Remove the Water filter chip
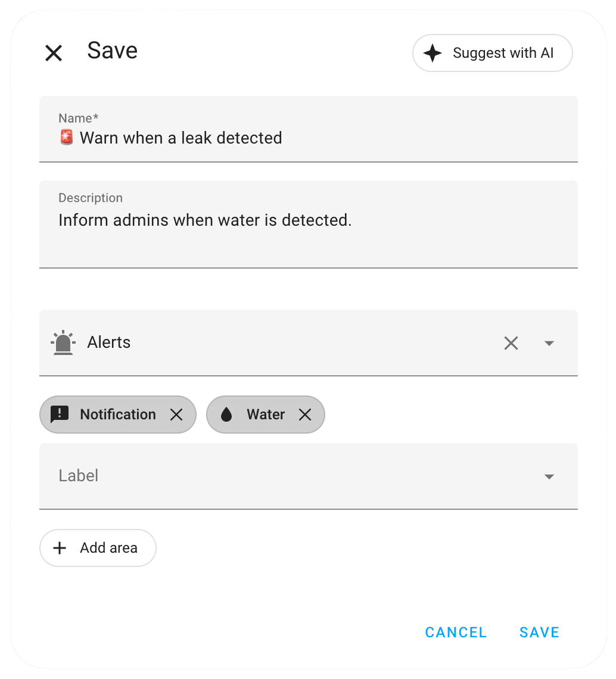Screen dimensions: 616x679 305,414
